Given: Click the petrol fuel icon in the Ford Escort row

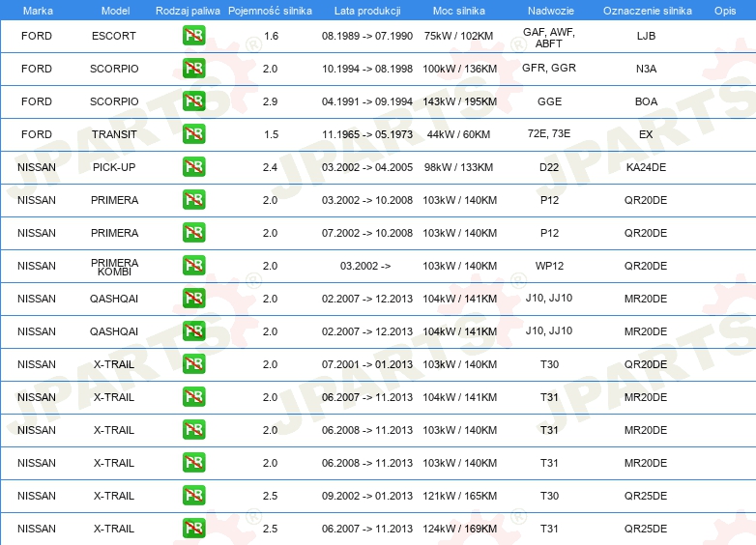Looking at the screenshot, I should tap(193, 36).
